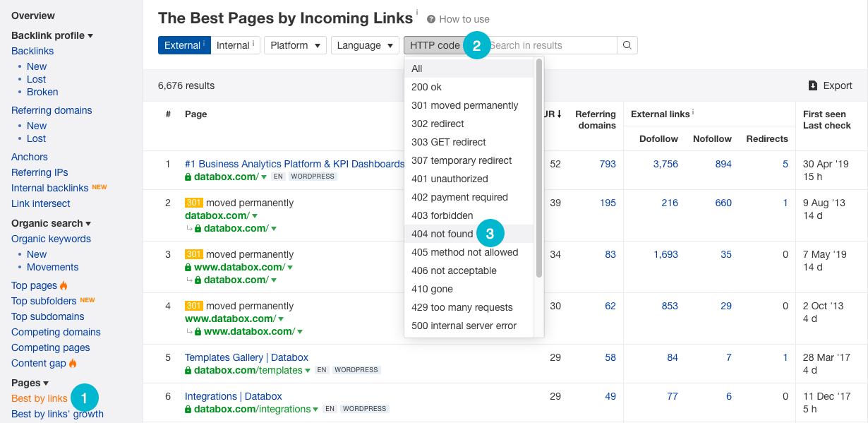Click the orange 301 badge in row 2

click(x=193, y=203)
